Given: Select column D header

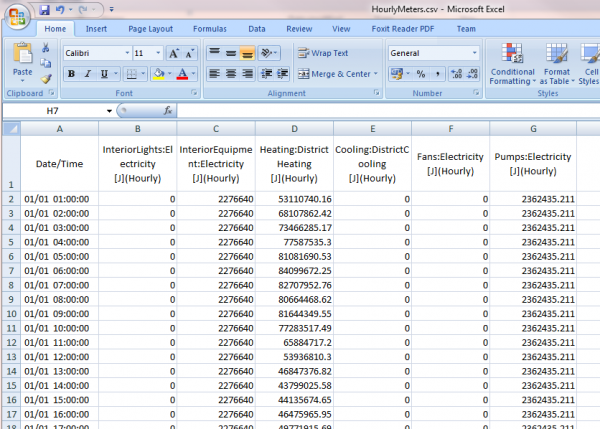Looking at the screenshot, I should [294, 129].
